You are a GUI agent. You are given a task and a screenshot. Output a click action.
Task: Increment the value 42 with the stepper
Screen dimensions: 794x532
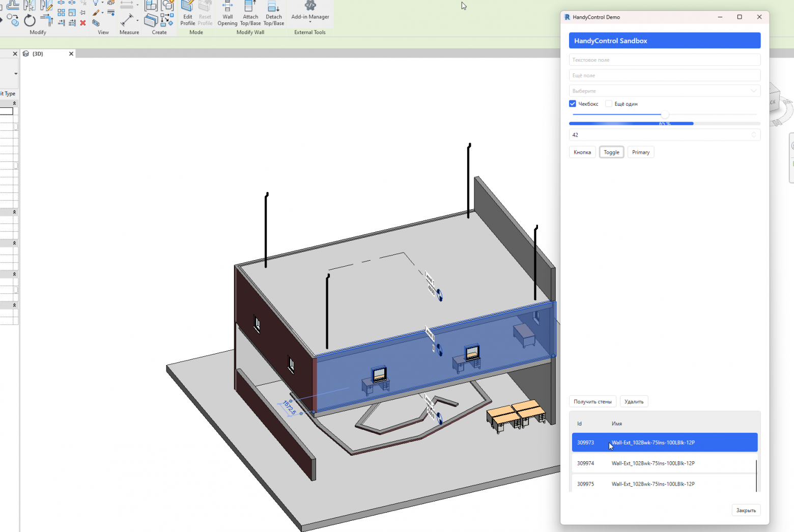754,132
